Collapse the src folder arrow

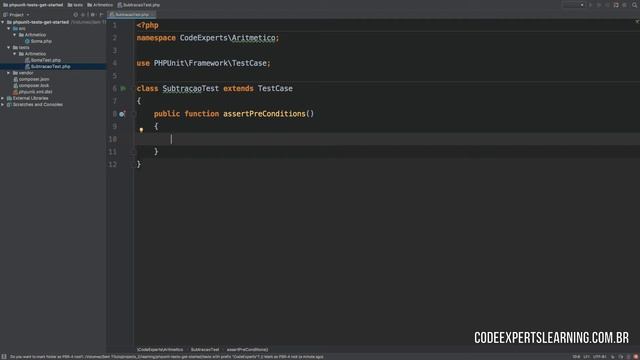tap(9, 29)
